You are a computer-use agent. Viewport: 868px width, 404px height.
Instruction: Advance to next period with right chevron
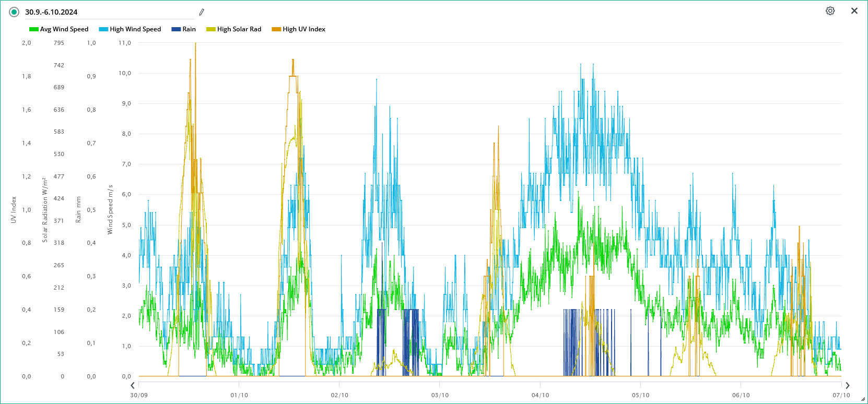click(847, 385)
